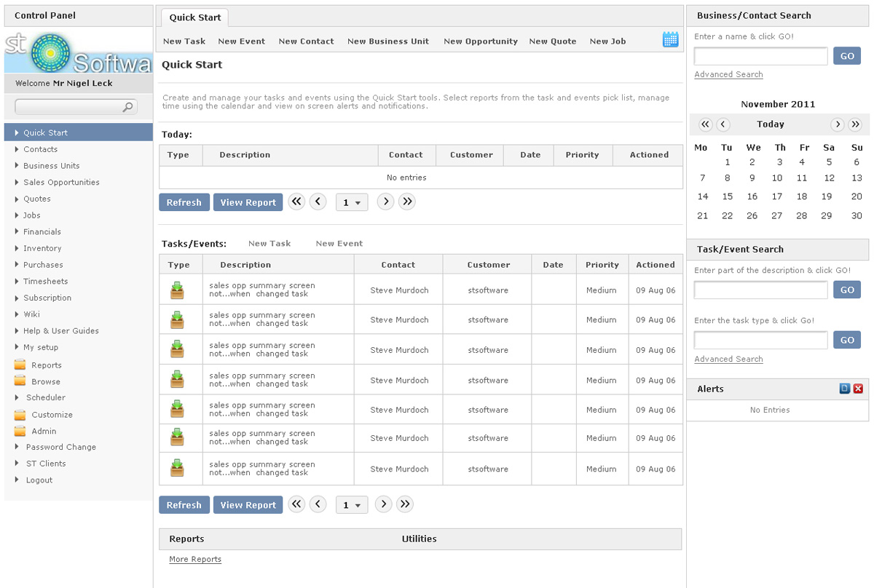Open the More Reports link
This screenshot has width=874, height=588.
(195, 560)
